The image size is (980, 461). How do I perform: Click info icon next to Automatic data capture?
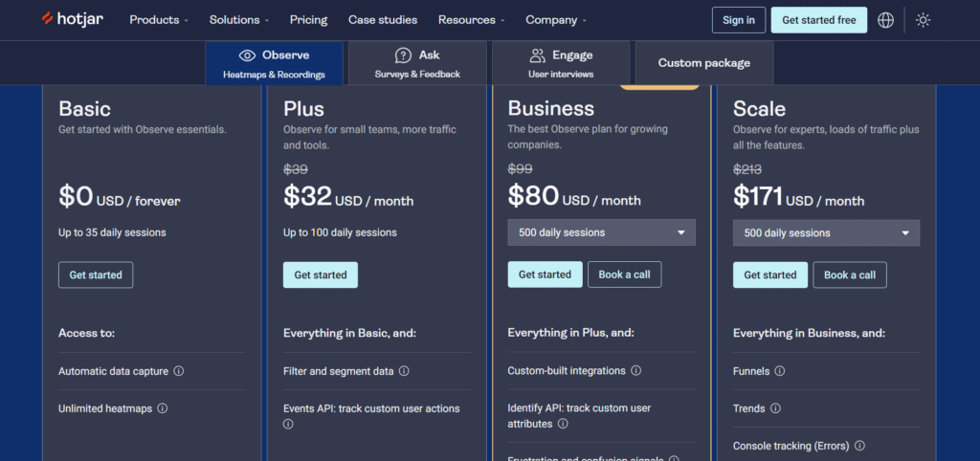tap(179, 371)
